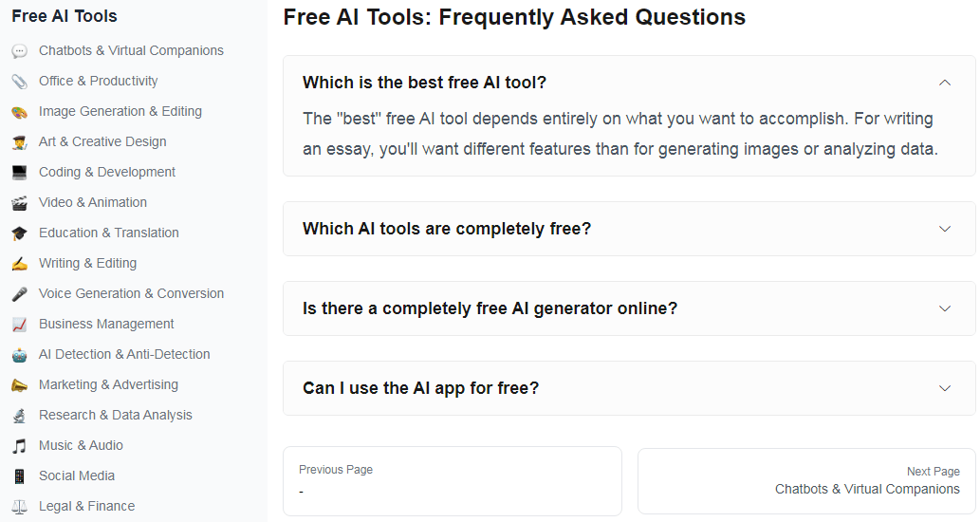Expand 'Can I use the AI app for free?'
This screenshot has height=522, width=980.
pyautogui.click(x=944, y=388)
